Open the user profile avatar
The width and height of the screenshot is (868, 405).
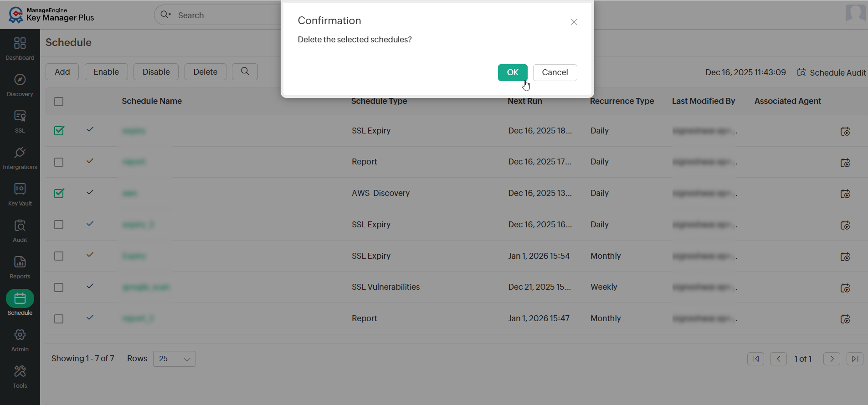coord(855,14)
